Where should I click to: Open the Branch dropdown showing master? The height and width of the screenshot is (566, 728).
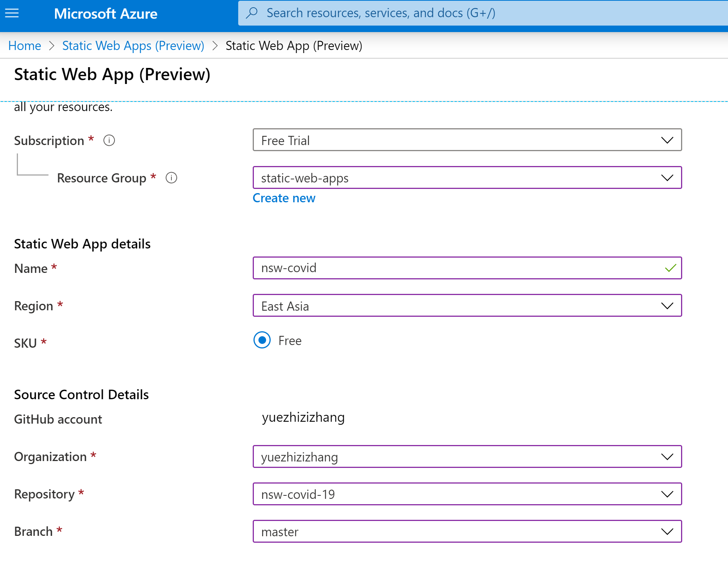(467, 531)
